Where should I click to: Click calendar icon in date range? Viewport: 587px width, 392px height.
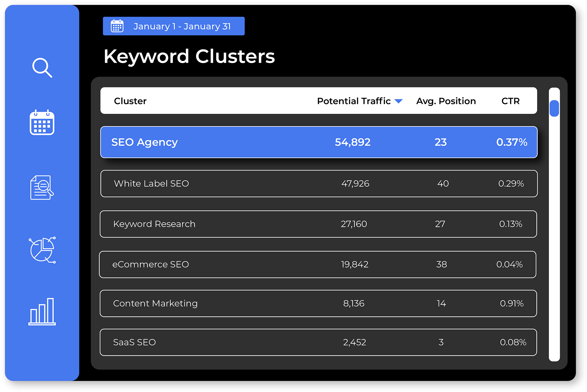point(117,26)
